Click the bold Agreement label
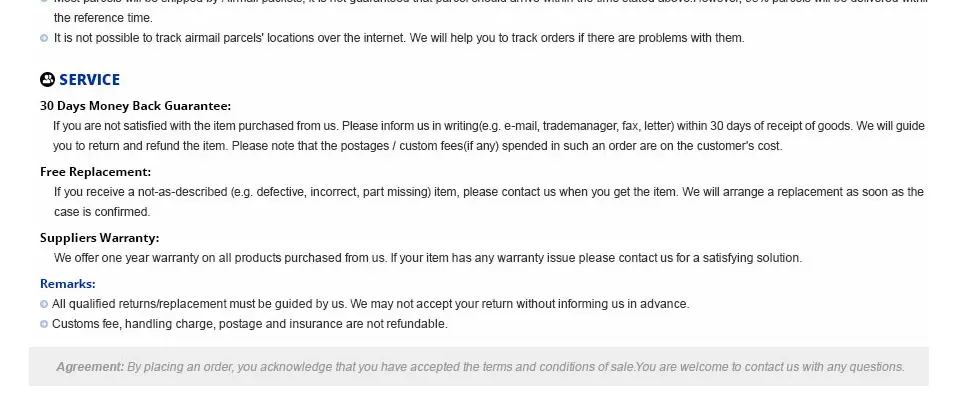This screenshot has height=404, width=958. point(90,367)
